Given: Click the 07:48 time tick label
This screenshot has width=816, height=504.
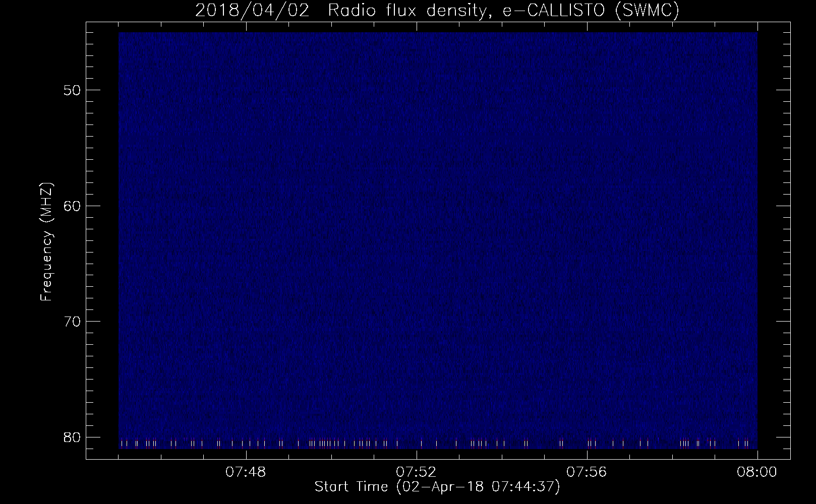Looking at the screenshot, I should [246, 472].
